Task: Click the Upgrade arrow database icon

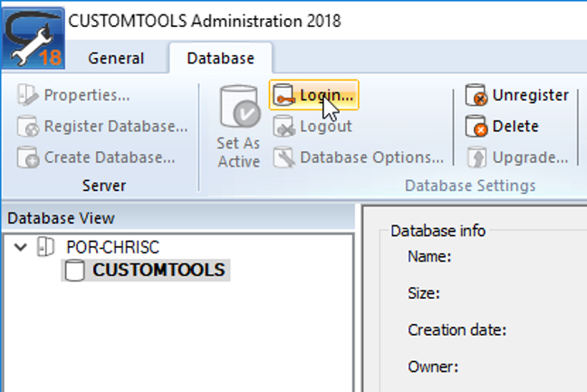Action: pos(476,158)
